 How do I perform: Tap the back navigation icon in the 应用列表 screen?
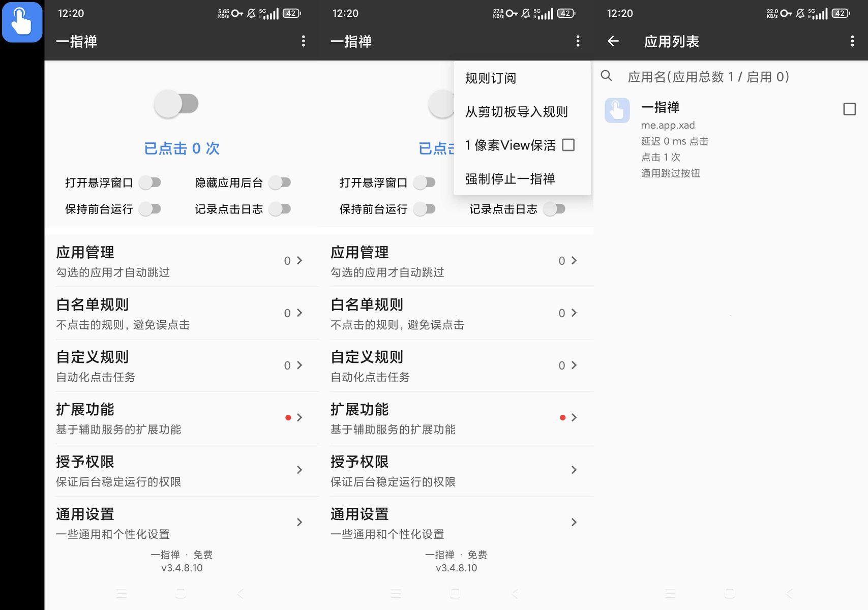click(x=789, y=593)
